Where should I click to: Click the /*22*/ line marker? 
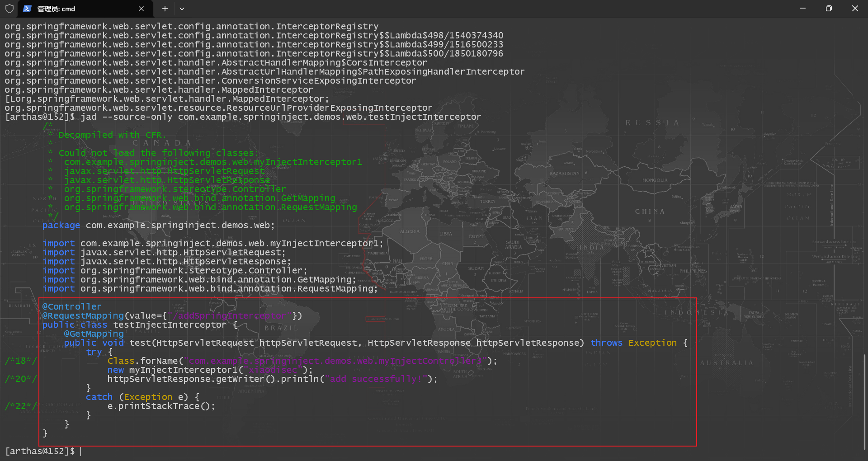[x=21, y=406]
